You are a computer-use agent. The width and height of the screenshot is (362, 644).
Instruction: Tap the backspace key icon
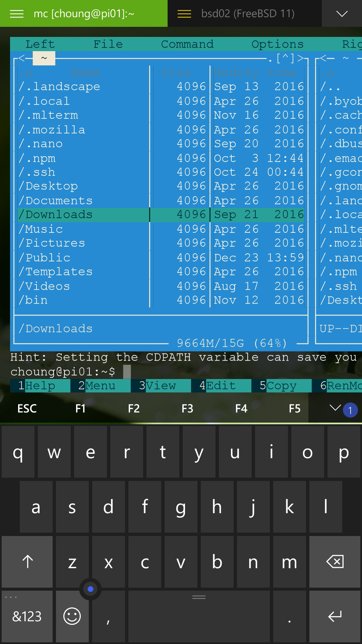point(335,562)
